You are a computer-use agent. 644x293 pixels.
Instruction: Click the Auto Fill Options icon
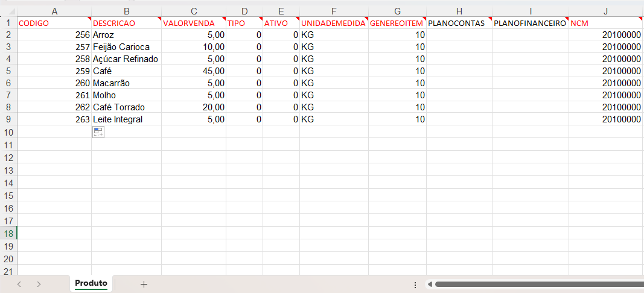tap(98, 132)
